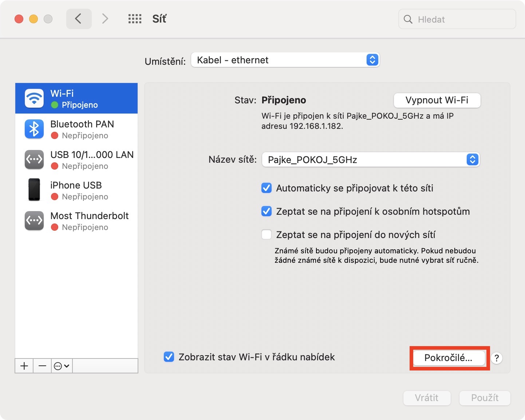This screenshot has height=420, width=525.
Task: Disable Automaticky se připojovat k této síti
Action: pos(267,188)
